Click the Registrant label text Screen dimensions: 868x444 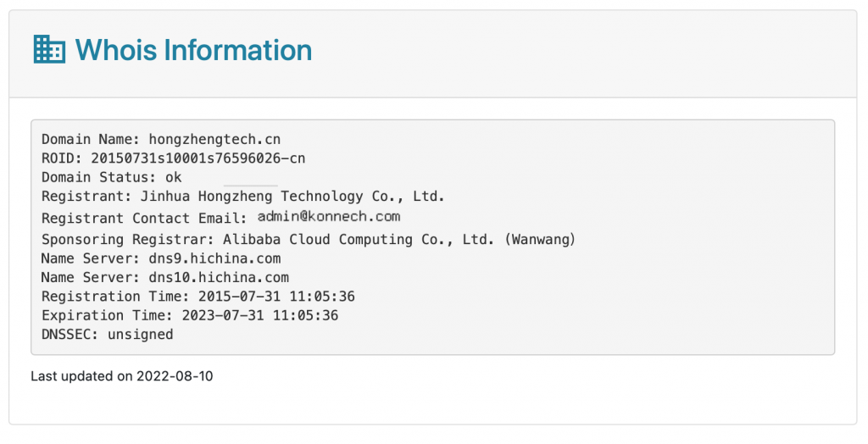86,196
